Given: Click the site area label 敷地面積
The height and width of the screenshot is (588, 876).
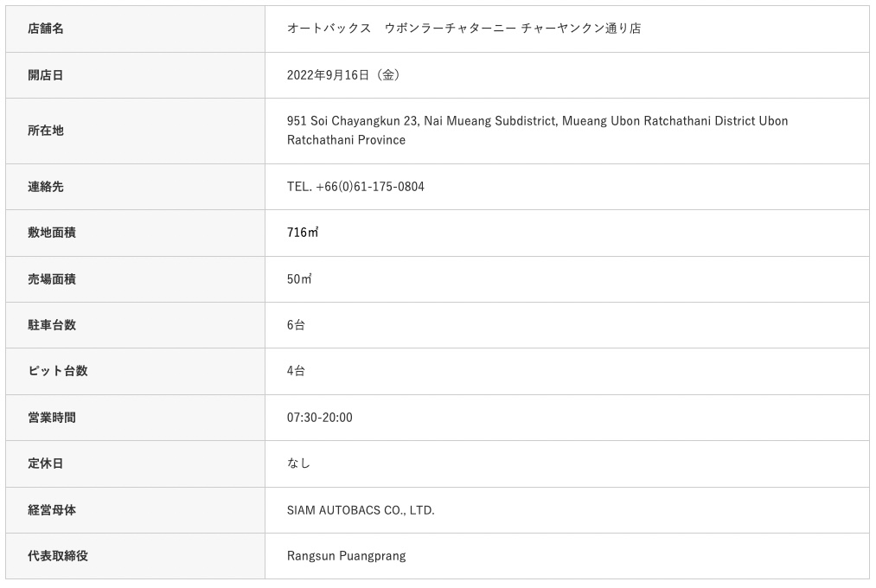Looking at the screenshot, I should pyautogui.click(x=52, y=233).
